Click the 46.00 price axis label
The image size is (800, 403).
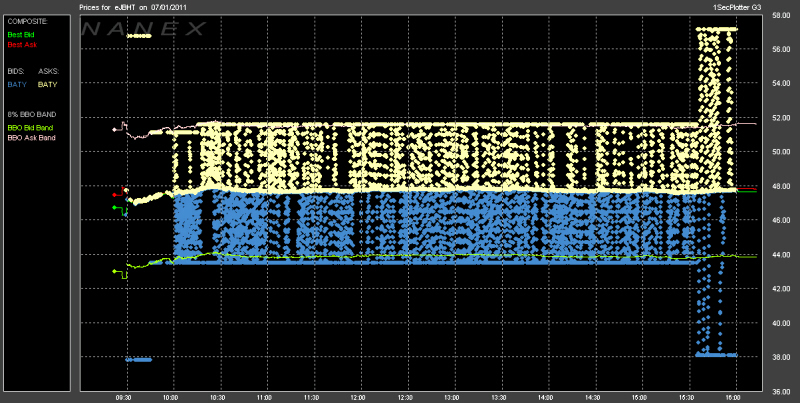pyautogui.click(x=781, y=220)
